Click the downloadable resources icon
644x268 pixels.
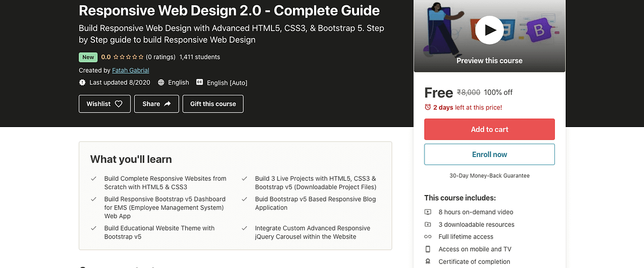click(x=428, y=225)
